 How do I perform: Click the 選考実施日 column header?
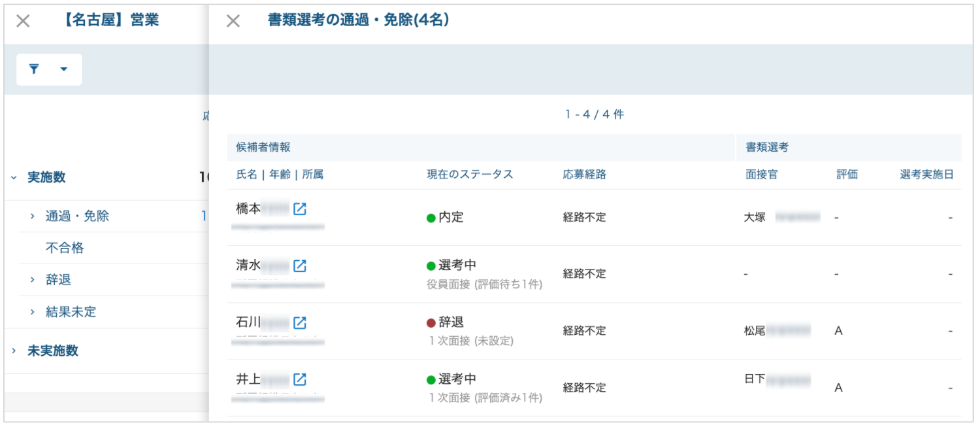point(926,175)
